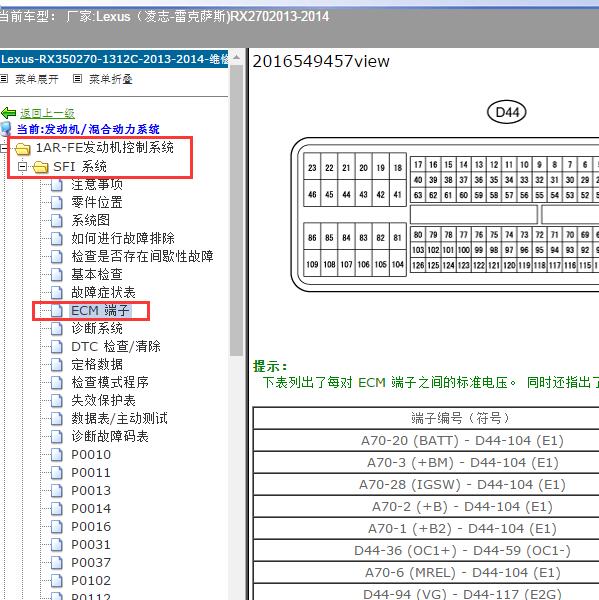Click the 返回上一级 link
Viewport: 599px width, 600px height.
[x=47, y=113]
